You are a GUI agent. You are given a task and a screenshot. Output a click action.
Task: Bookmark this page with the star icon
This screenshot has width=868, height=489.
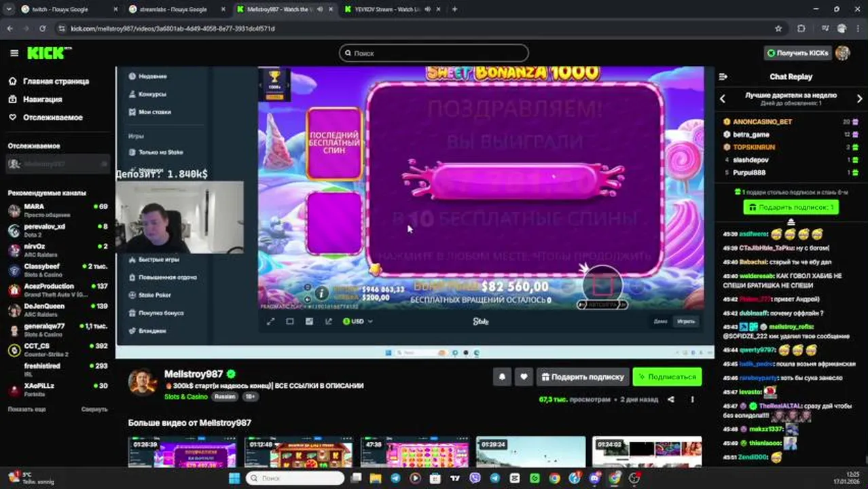(778, 29)
